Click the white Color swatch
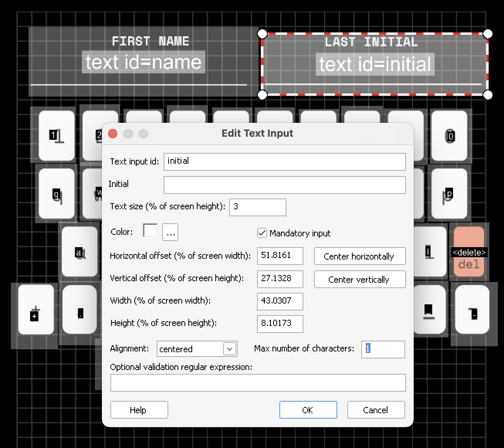The height and width of the screenshot is (448, 504). point(150,231)
